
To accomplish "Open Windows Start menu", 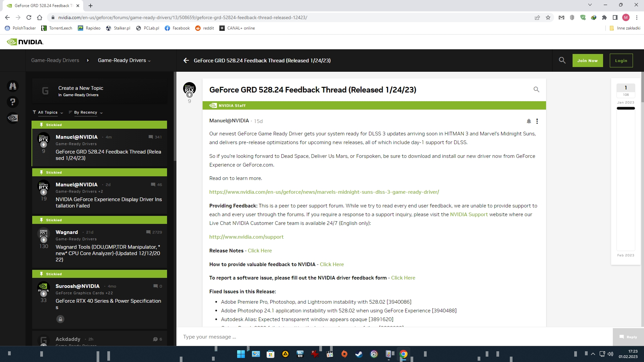I will coord(241,354).
